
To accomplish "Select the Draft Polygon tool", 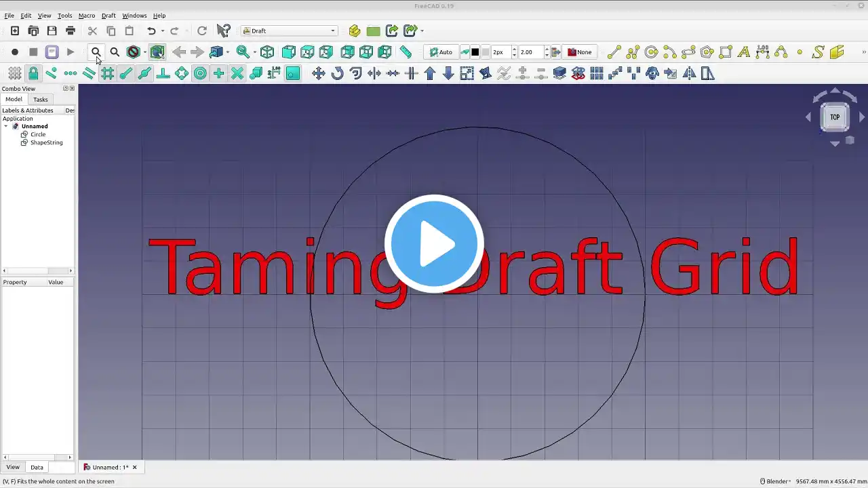I will (707, 52).
